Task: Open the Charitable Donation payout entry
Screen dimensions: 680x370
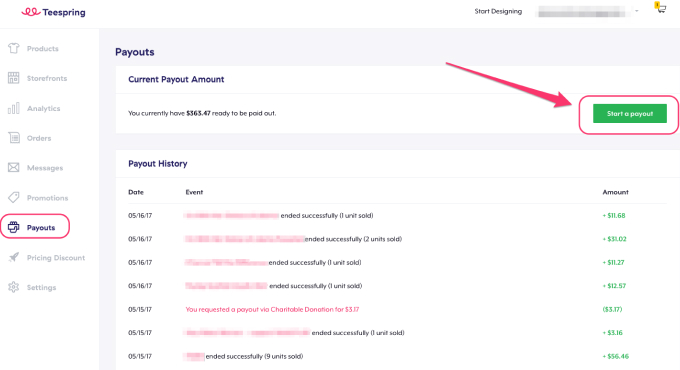Action: pos(272,309)
